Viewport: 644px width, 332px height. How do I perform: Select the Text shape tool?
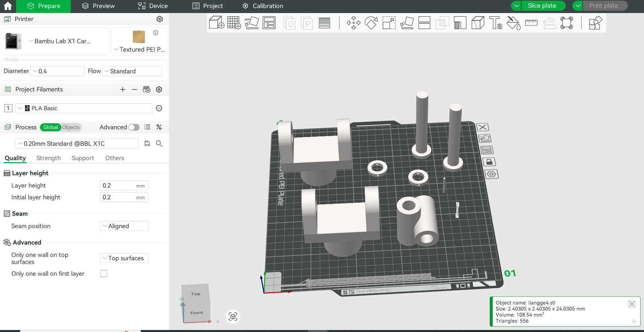pos(495,23)
